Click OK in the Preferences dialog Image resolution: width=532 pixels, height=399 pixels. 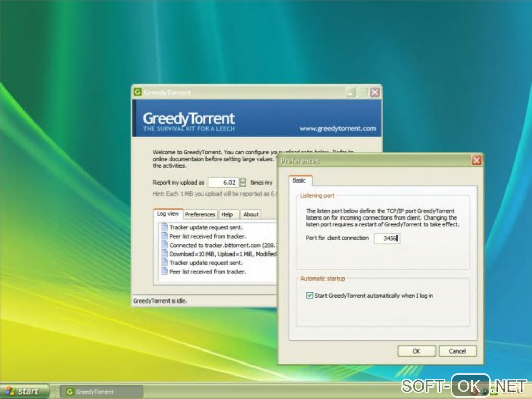click(417, 351)
